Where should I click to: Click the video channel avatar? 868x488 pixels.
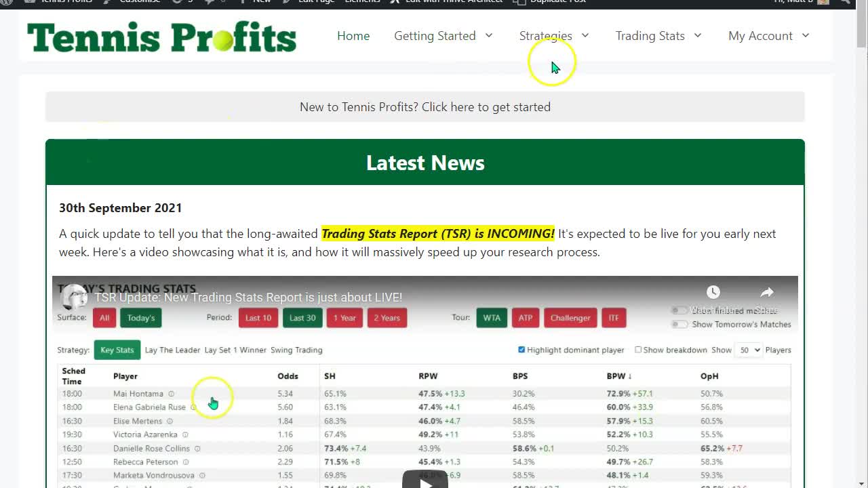pos(73,298)
